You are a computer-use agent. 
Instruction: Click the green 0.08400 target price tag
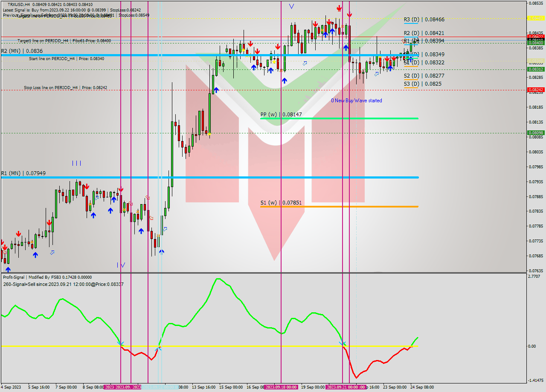[535, 43]
